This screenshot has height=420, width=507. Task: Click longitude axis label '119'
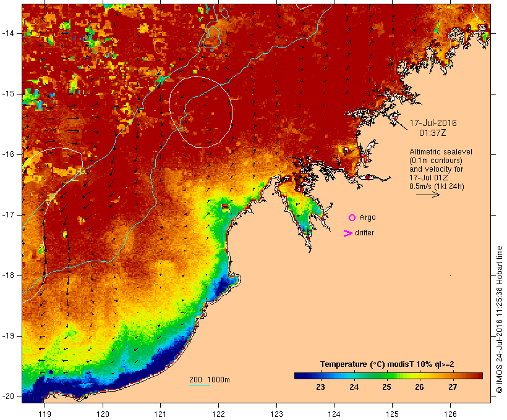point(45,414)
